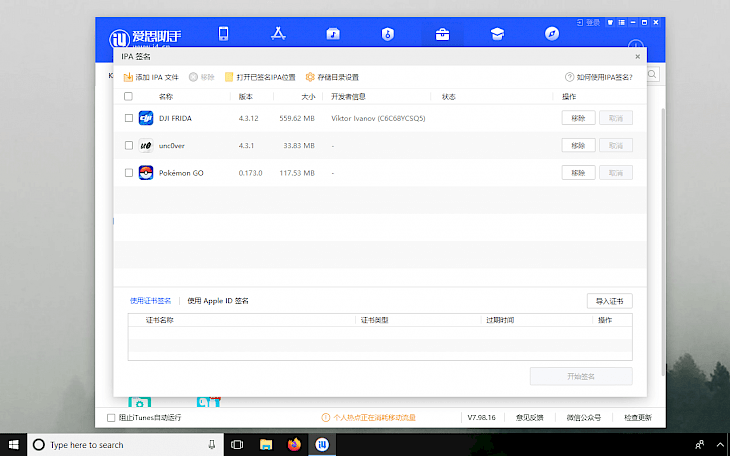Click 移除 button for DJI FRIDA
Screen dimensions: 730x456
578,118
